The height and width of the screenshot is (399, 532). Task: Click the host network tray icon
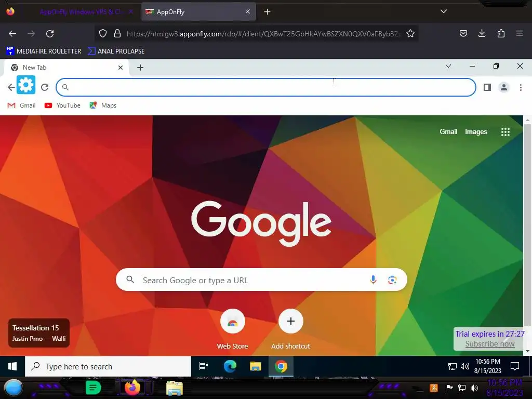click(x=462, y=388)
